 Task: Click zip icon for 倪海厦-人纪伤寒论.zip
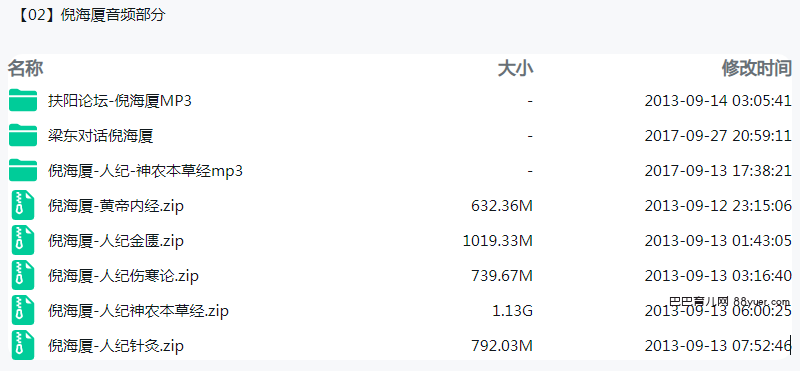click(x=23, y=276)
